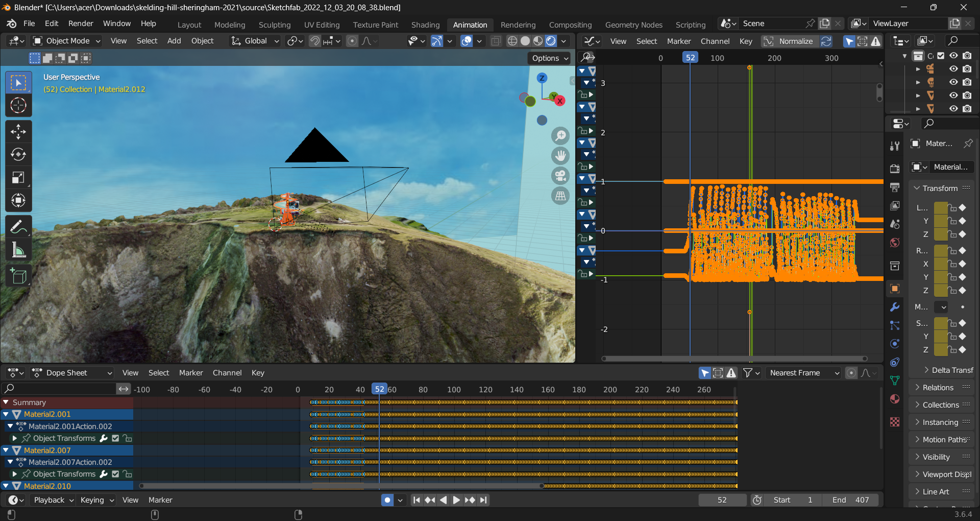Open the Tool properties tab

(x=895, y=146)
